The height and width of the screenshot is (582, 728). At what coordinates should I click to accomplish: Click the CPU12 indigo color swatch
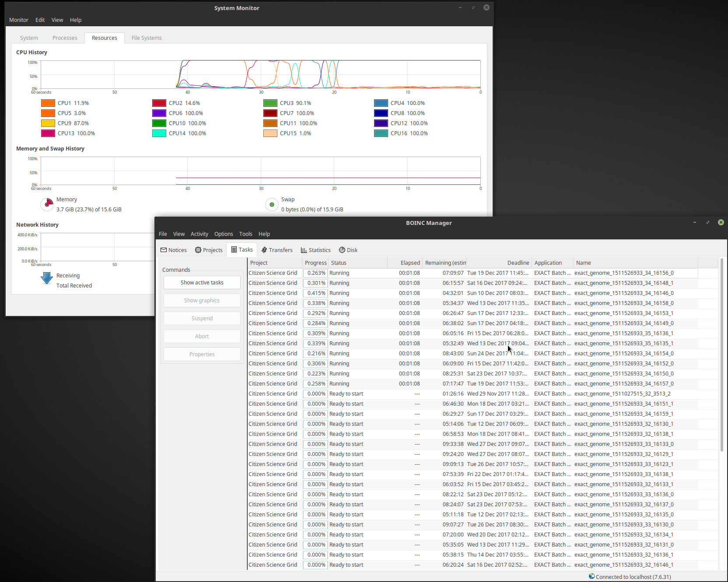click(381, 123)
